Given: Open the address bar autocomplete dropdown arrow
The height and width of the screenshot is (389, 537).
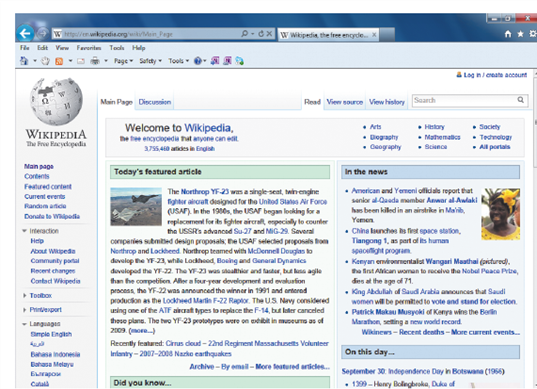Looking at the screenshot, I should [253, 34].
